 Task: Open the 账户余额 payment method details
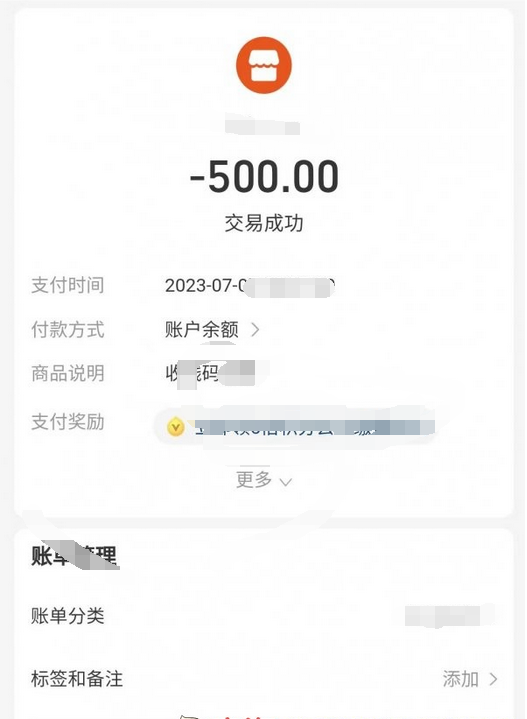[x=202, y=329]
